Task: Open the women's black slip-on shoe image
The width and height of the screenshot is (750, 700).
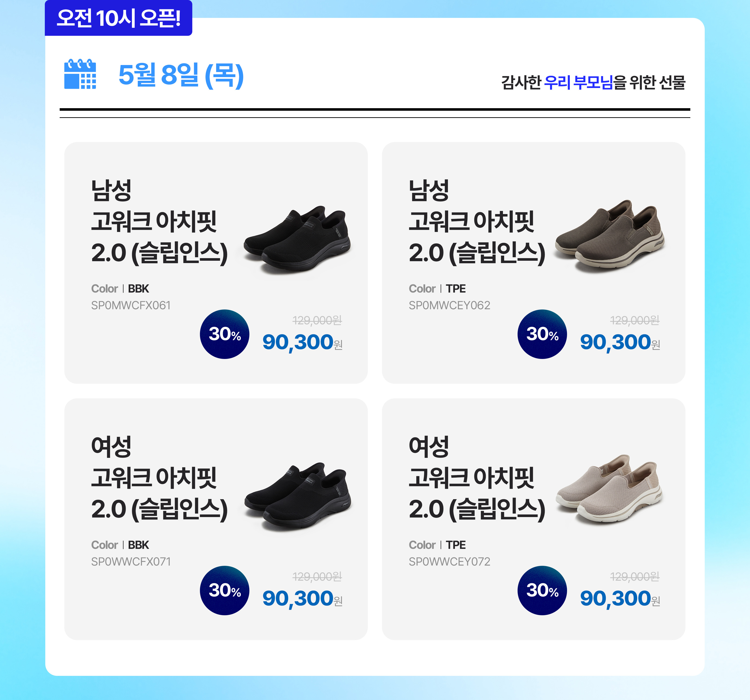Action: tap(298, 496)
